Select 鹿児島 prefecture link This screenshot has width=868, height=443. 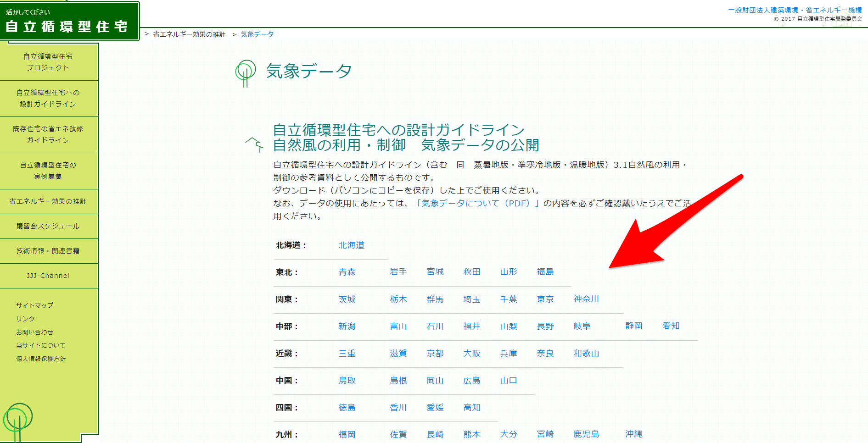[x=586, y=434]
